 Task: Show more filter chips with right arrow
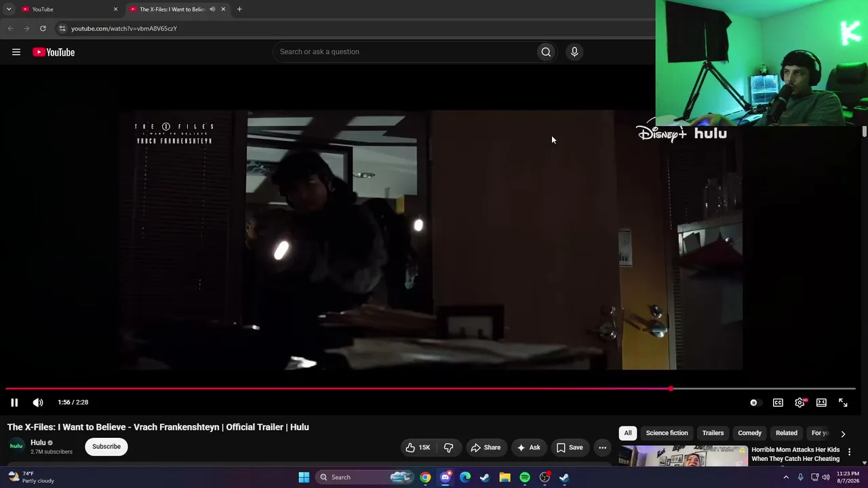click(x=843, y=434)
